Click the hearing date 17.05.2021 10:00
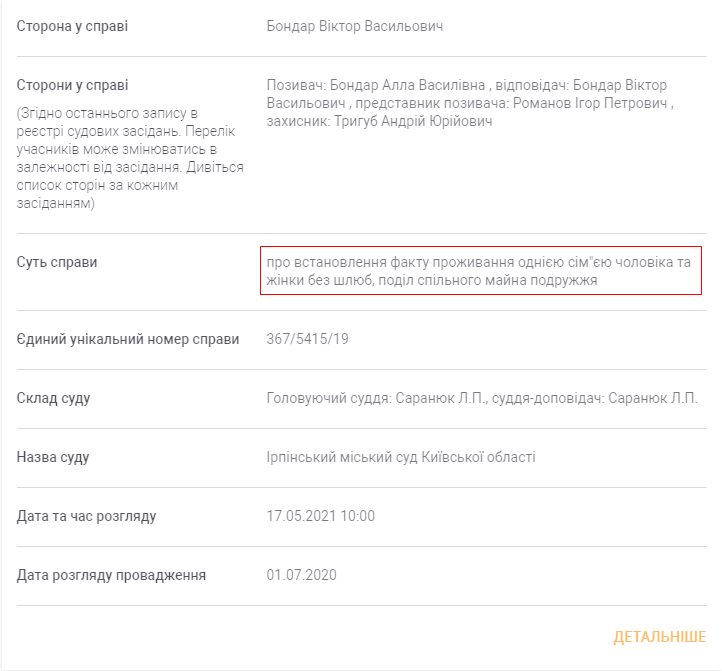 [320, 516]
